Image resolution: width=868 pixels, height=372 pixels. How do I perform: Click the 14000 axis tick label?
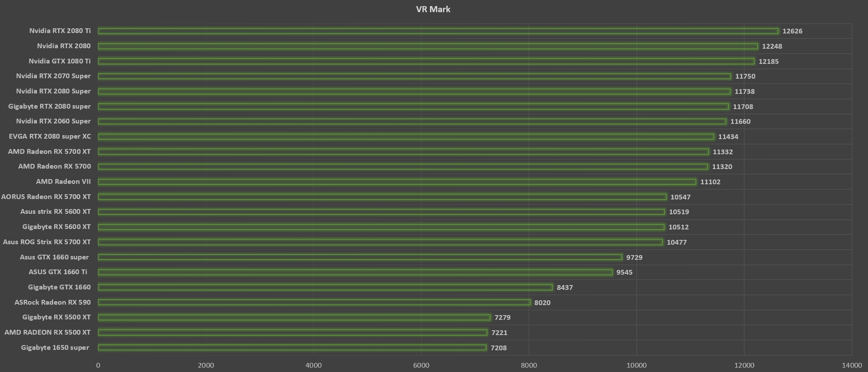pyautogui.click(x=852, y=365)
